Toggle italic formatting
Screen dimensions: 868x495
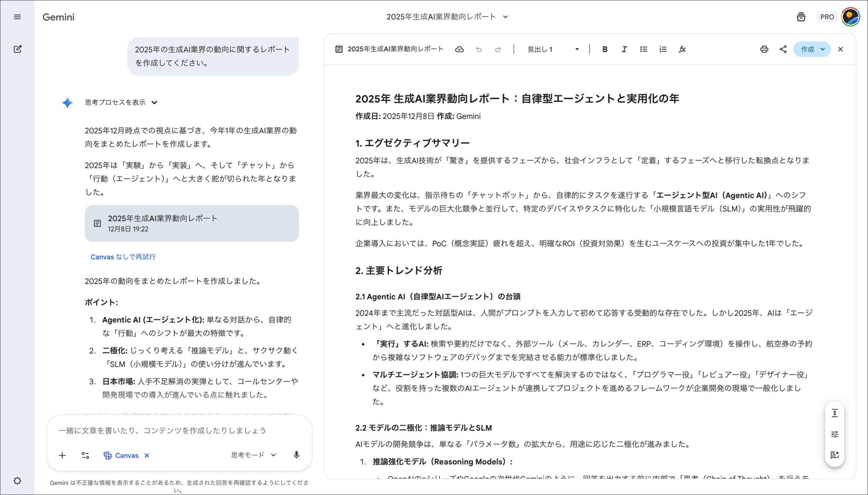coord(624,49)
